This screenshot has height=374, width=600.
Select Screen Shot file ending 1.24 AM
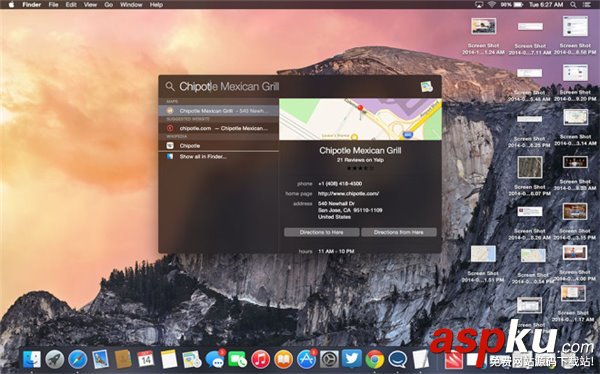pos(483,36)
